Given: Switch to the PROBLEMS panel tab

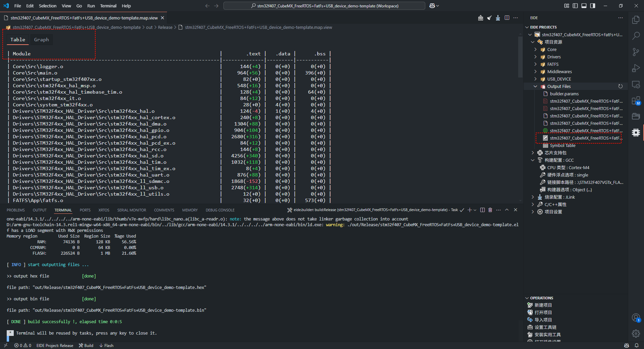Looking at the screenshot, I should pos(16,210).
